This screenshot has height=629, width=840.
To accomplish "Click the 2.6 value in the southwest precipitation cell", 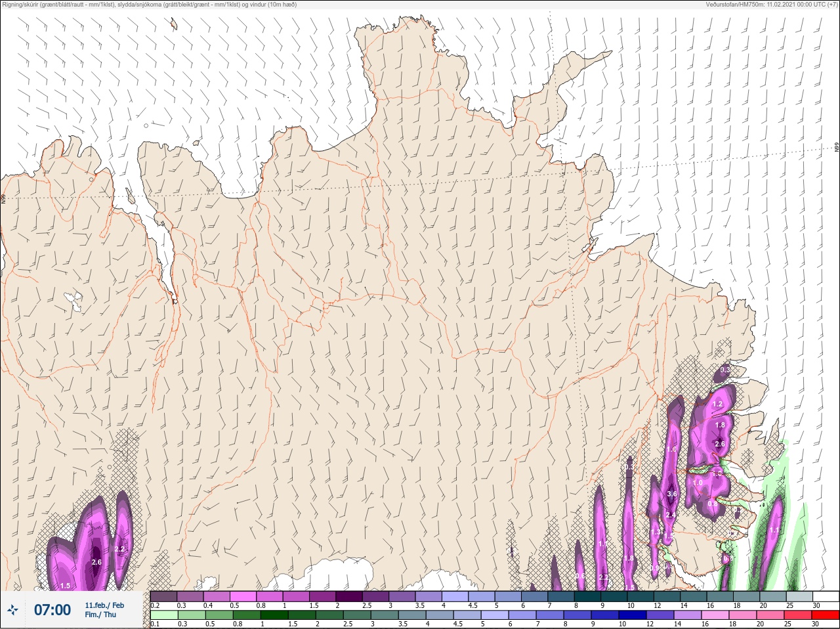I will click(x=96, y=562).
